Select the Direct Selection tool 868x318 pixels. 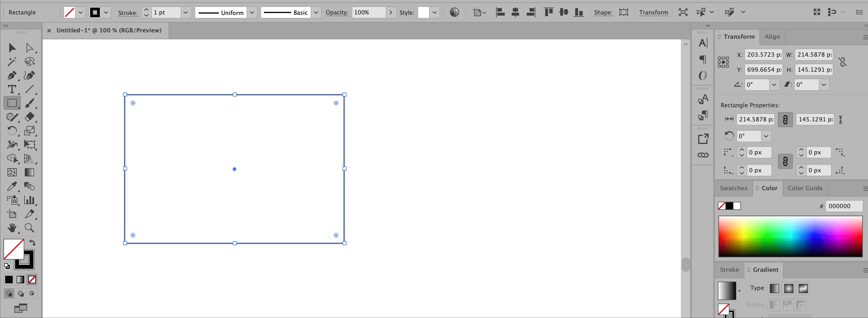29,47
